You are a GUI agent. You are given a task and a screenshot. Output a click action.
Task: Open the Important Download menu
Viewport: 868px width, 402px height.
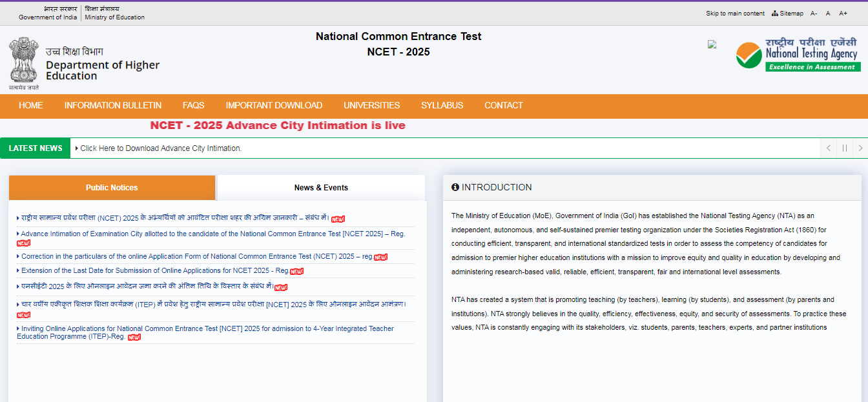click(274, 105)
